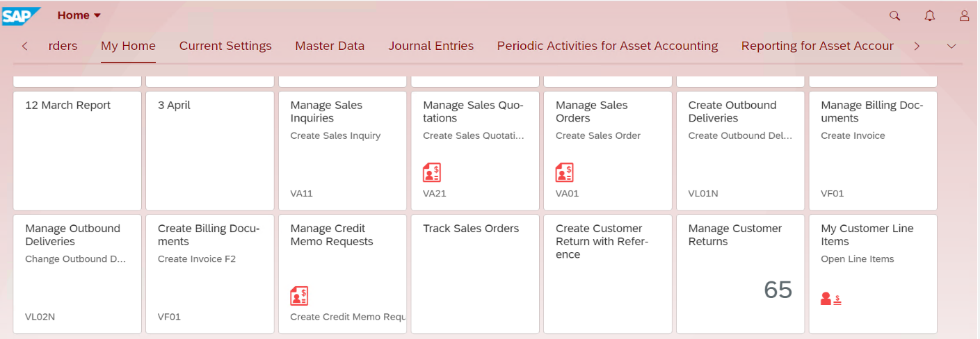The image size is (980, 339).
Task: Select the Current Settings tab
Action: 225,46
